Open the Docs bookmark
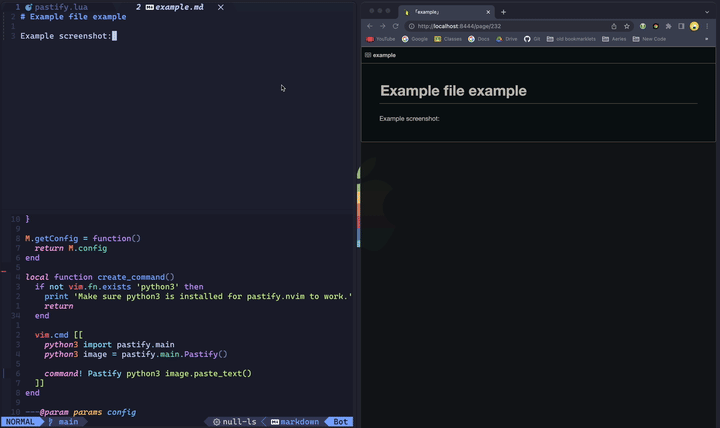 point(478,39)
